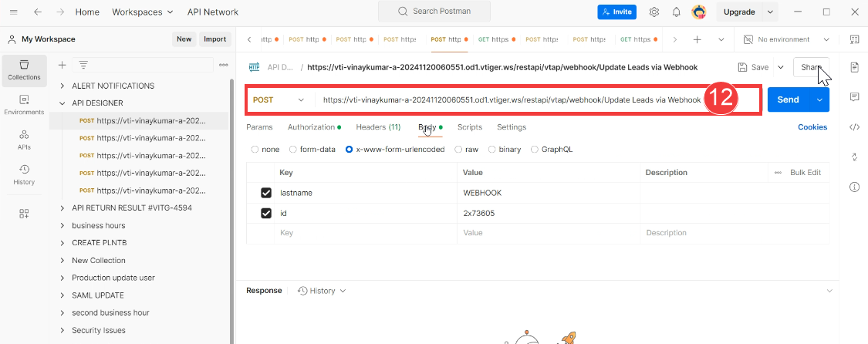Open the HTTP method POST dropdown
This screenshot has height=344, width=868.
(x=279, y=99)
